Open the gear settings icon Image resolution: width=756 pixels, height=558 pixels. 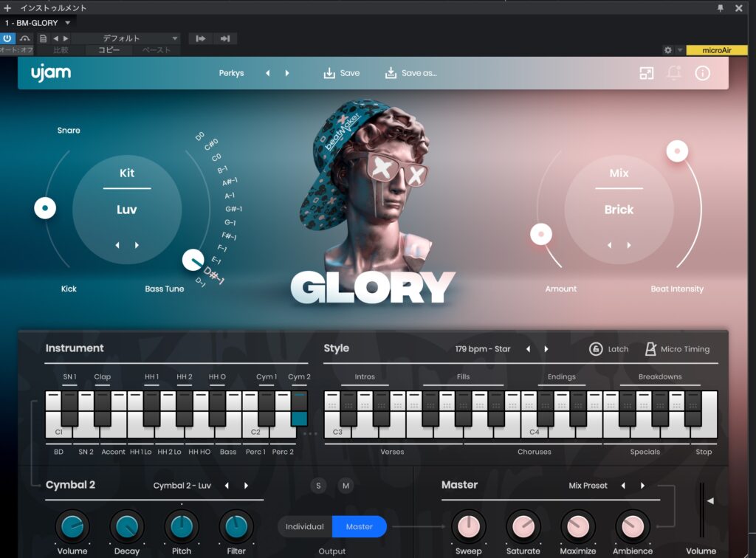pos(667,50)
